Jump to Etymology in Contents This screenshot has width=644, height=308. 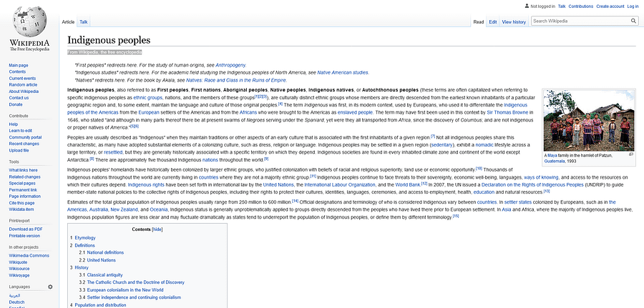click(x=85, y=237)
